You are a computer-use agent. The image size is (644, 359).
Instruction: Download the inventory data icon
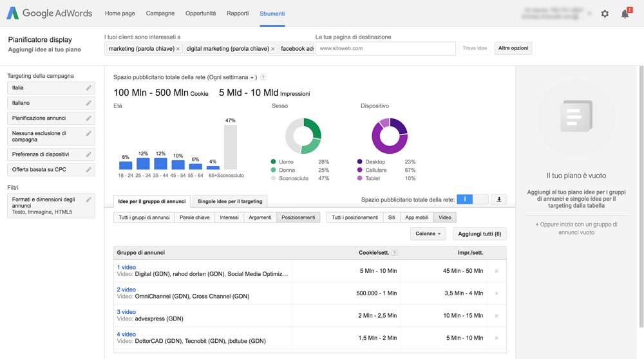pyautogui.click(x=499, y=199)
